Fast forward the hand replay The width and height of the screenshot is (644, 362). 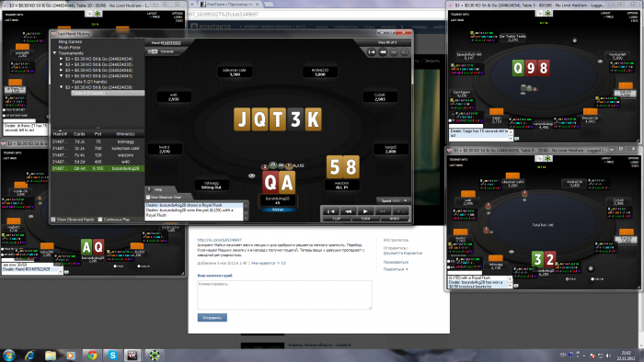[x=383, y=211]
